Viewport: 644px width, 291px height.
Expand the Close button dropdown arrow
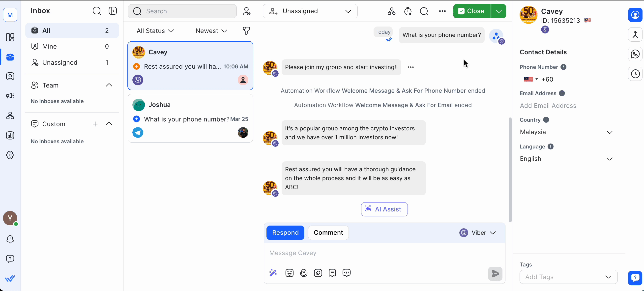498,11
